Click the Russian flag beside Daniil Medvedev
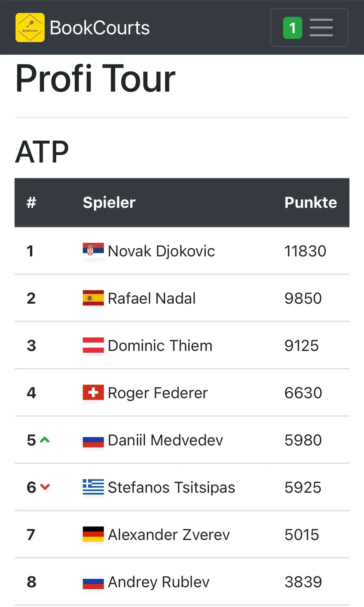This screenshot has width=364, height=607. click(x=93, y=440)
